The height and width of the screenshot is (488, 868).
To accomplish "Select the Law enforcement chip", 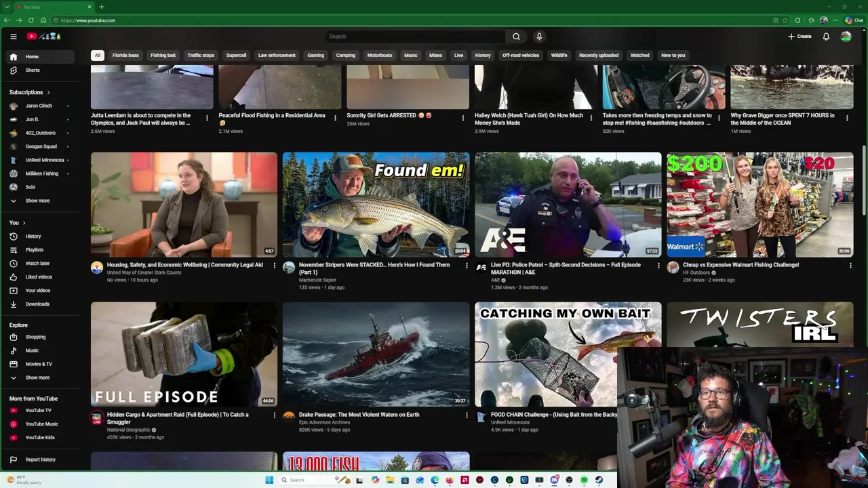I will click(277, 56).
